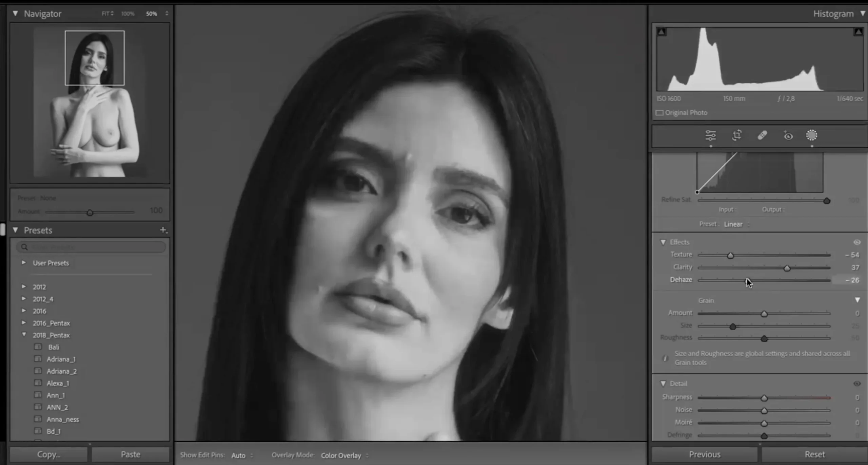Open the Red Eye Correction tool
Screen dimensions: 868x465
[788, 135]
